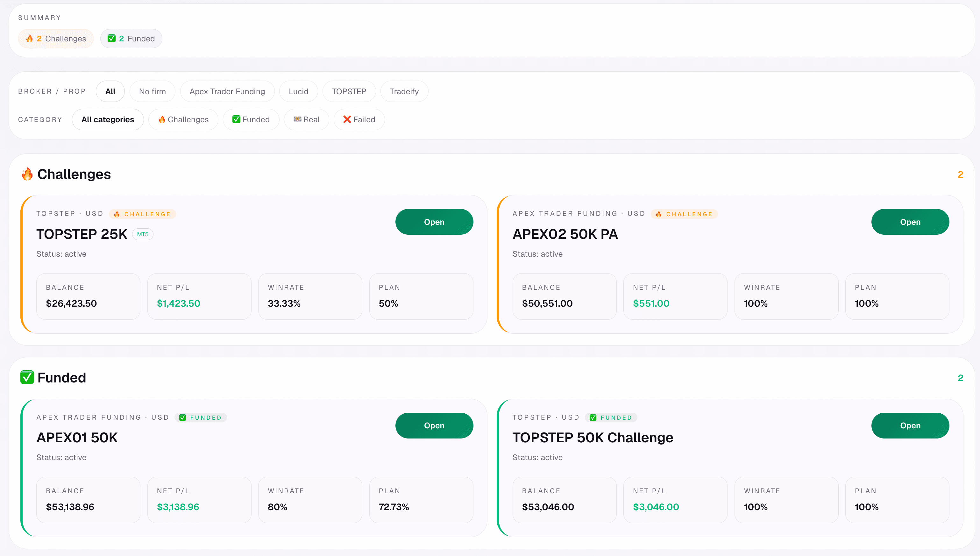Click Status: active under APEX02 50K PA
Viewport: 980px width, 556px height.
pyautogui.click(x=537, y=254)
